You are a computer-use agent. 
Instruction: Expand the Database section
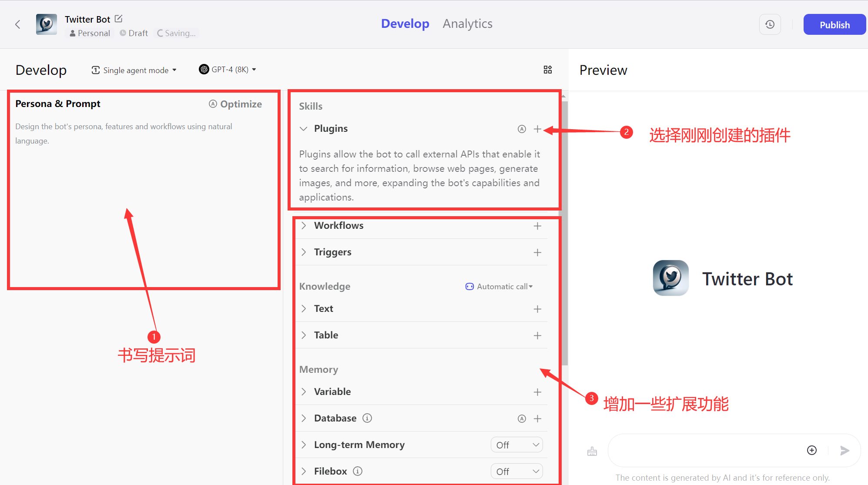[304, 418]
